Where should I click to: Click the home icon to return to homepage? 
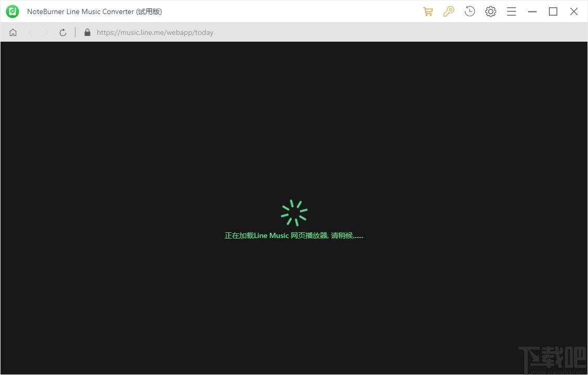(x=12, y=32)
